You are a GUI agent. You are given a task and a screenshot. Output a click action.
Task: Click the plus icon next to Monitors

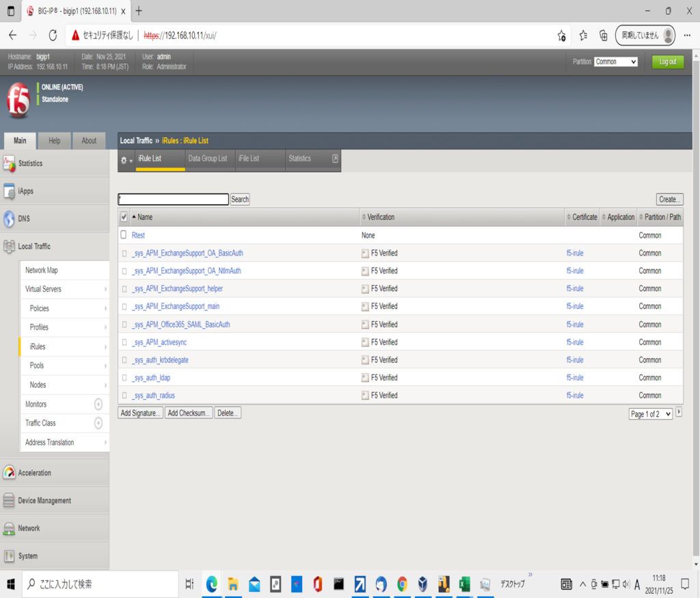pos(98,405)
